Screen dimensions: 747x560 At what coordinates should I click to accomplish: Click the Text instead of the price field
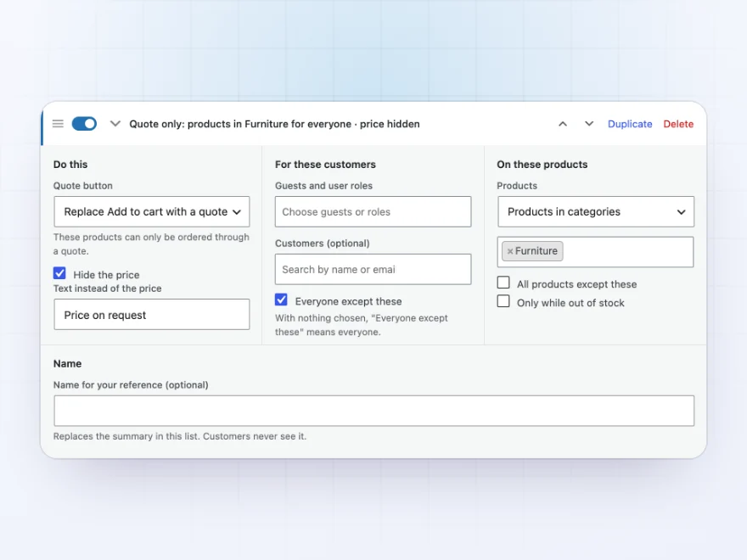151,314
